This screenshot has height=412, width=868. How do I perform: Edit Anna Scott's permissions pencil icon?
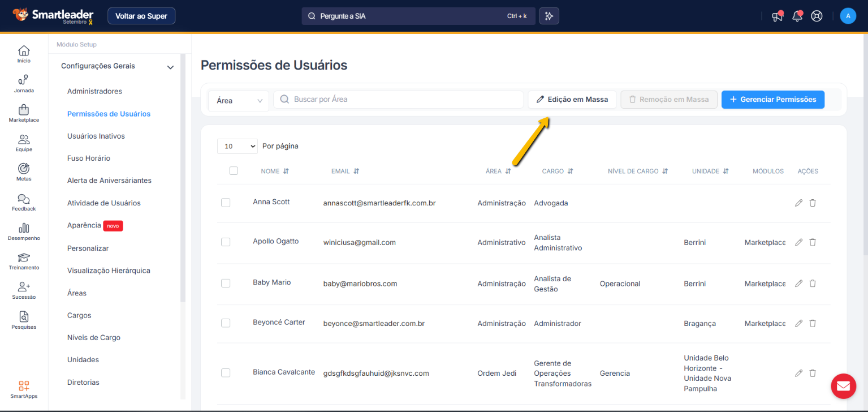pyautogui.click(x=798, y=203)
